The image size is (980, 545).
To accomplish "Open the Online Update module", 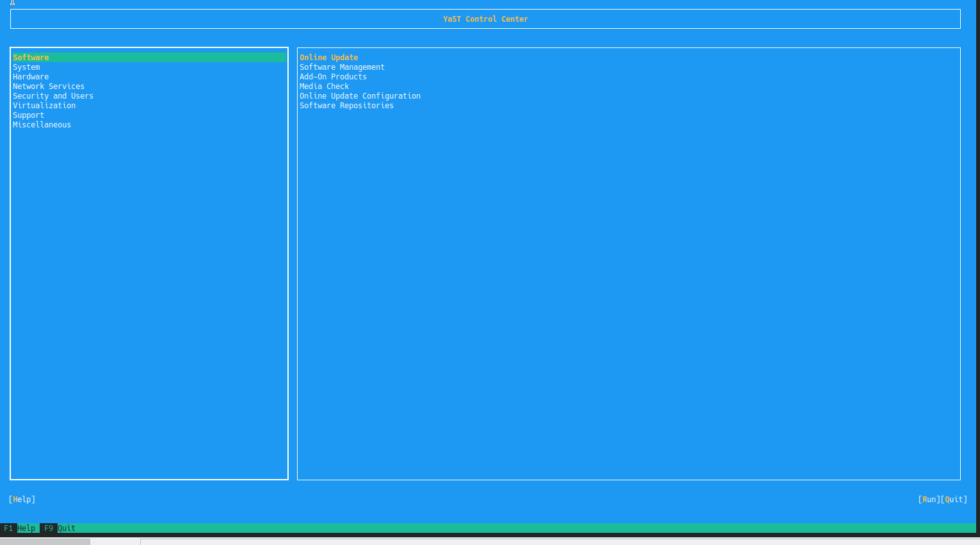I will pyautogui.click(x=329, y=57).
